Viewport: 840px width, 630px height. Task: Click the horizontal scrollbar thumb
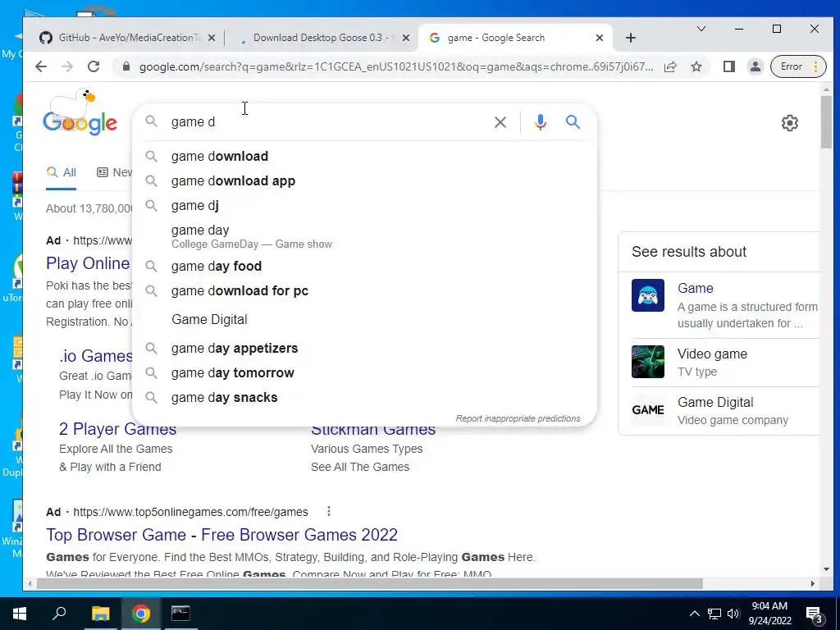pos(370,583)
